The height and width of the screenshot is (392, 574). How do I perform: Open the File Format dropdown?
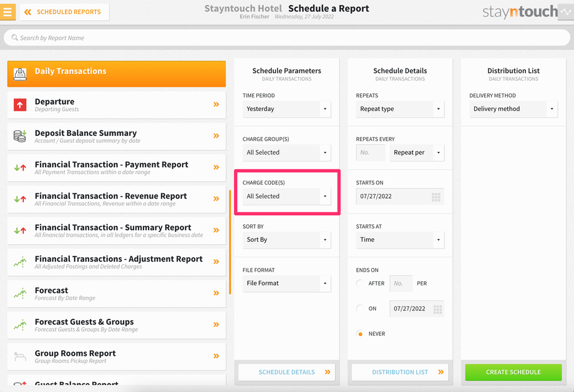(286, 284)
